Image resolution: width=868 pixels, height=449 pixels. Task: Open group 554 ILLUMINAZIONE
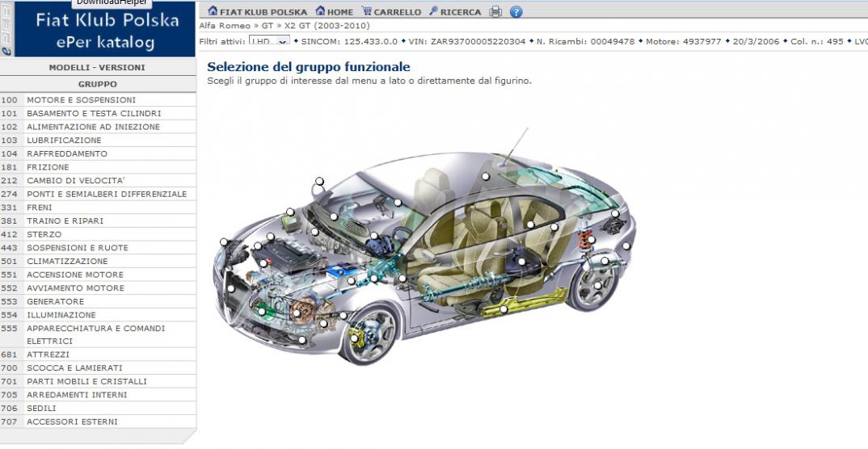point(98,315)
